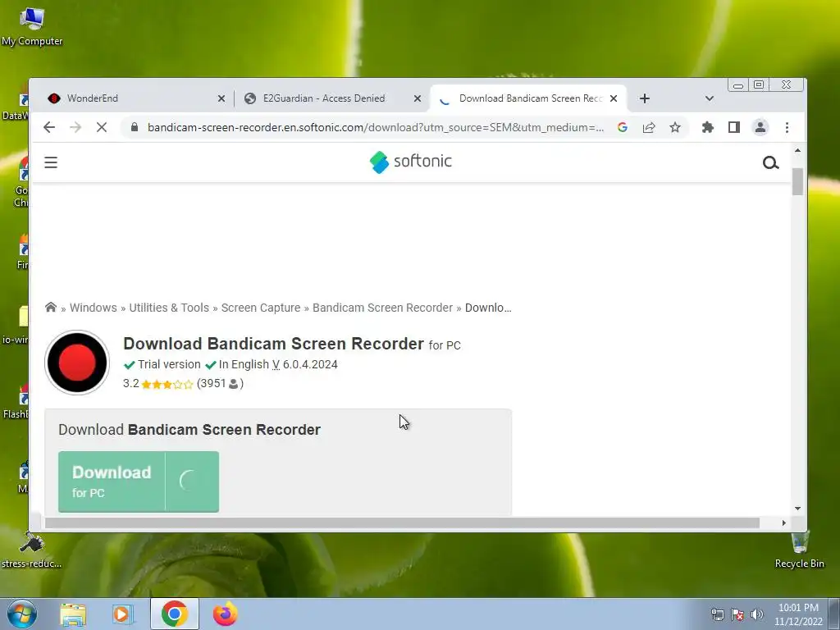Open the Action Center flag icon

(737, 614)
